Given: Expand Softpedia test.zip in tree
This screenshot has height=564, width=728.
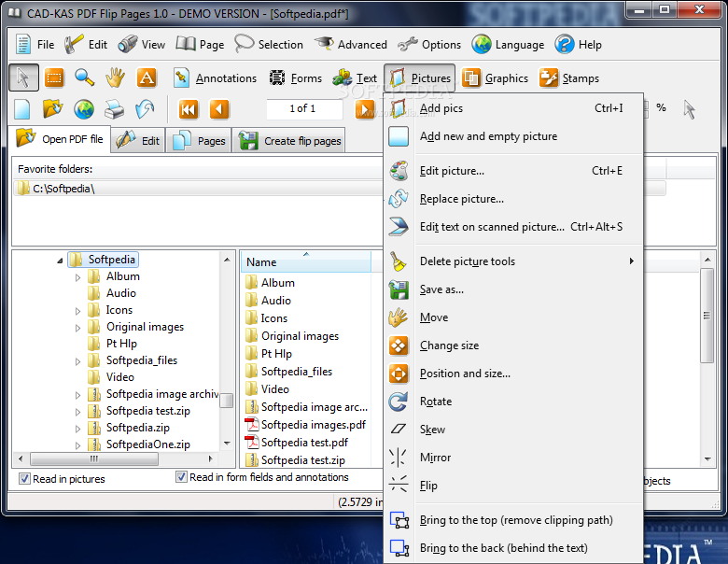Looking at the screenshot, I should tap(77, 412).
